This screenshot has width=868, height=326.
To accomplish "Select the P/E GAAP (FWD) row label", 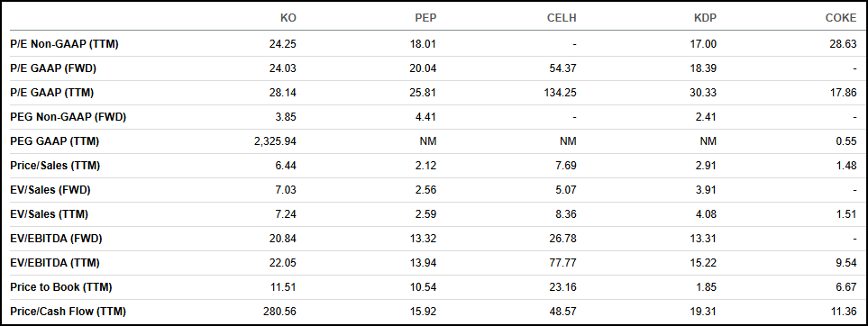I will pos(54,68).
